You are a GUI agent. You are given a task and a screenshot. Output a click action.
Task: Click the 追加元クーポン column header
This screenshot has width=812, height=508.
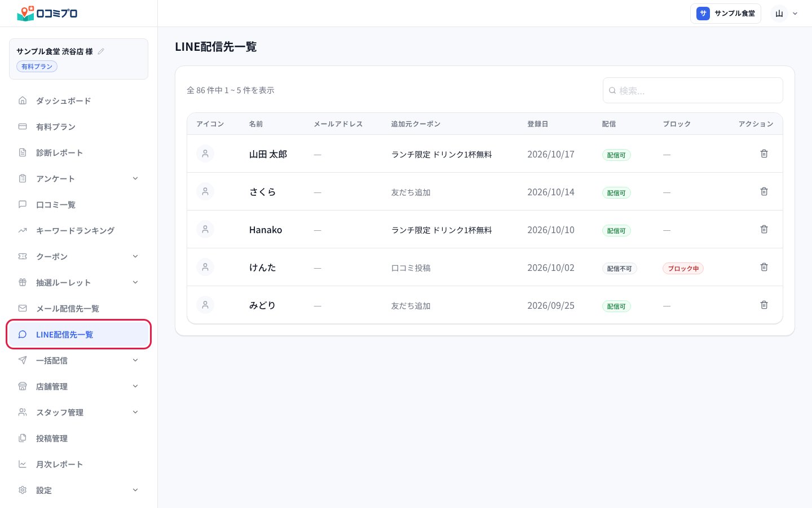(x=416, y=124)
